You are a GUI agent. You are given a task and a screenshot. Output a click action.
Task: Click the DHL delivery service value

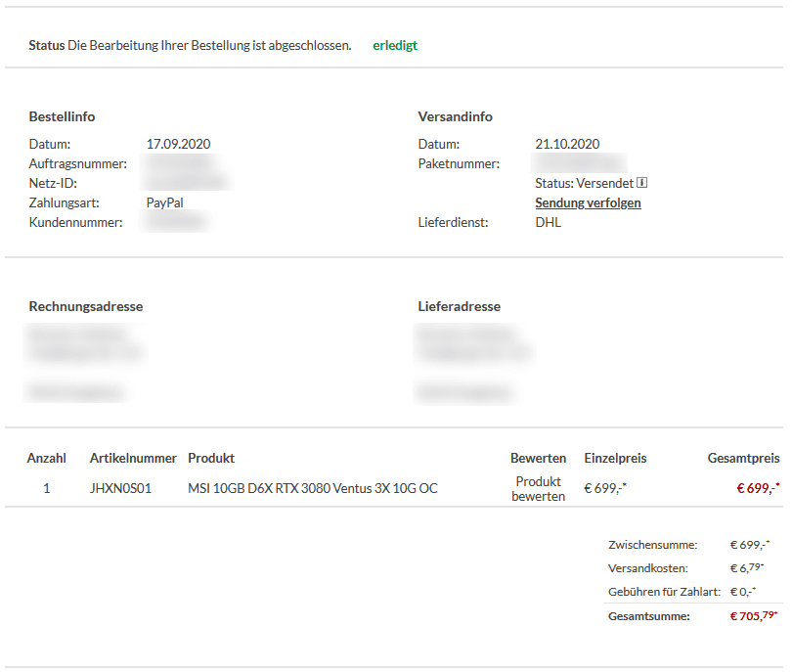549,222
